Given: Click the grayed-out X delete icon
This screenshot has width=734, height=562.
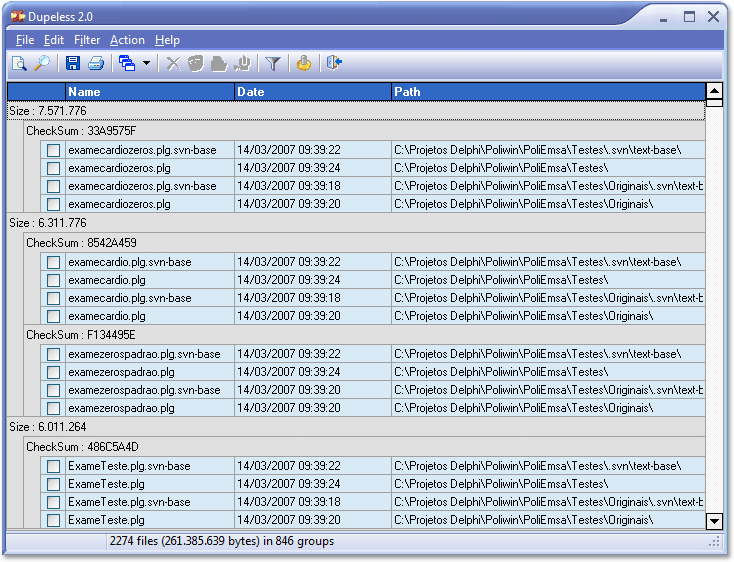Looking at the screenshot, I should point(173,63).
